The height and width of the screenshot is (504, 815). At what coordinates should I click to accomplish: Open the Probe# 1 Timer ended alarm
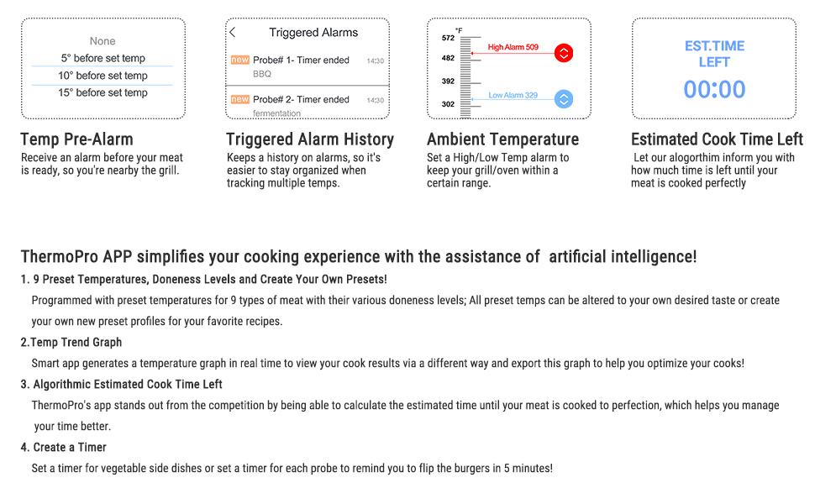301,60
